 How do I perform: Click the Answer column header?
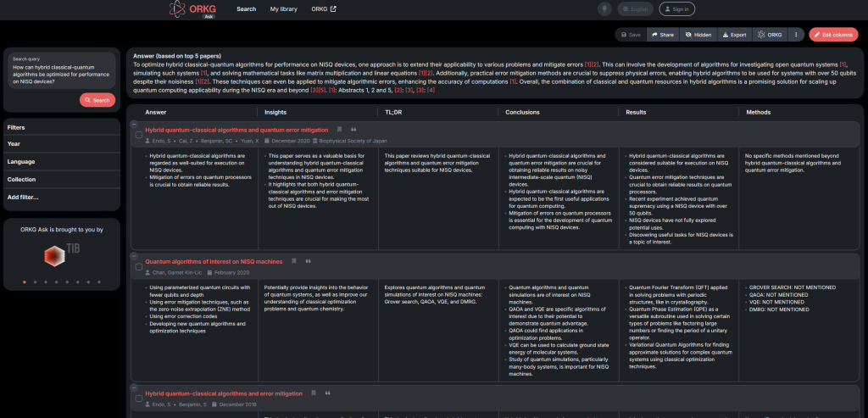tap(156, 112)
